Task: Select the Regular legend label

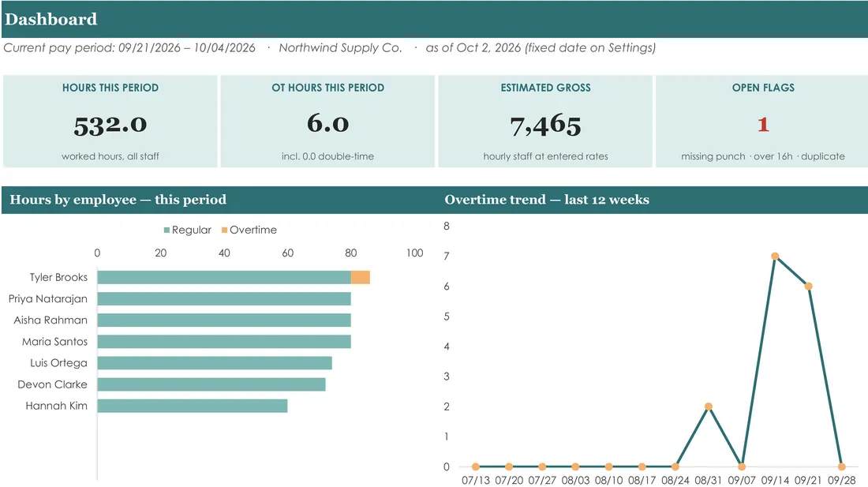Action: pos(192,230)
